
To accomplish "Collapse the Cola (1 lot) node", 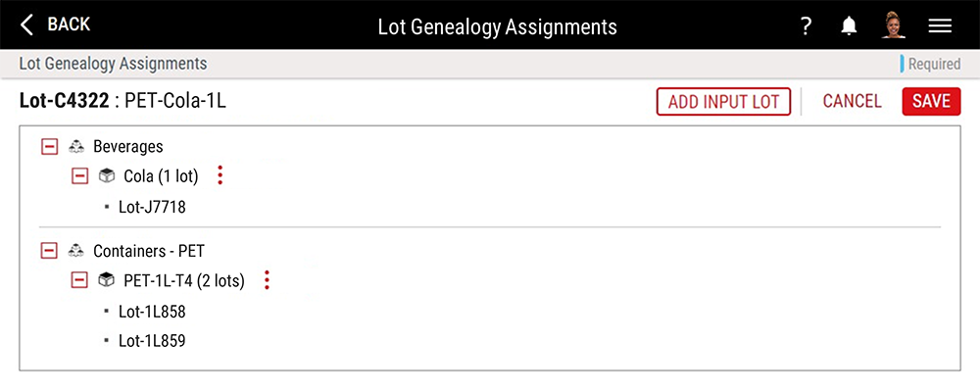I will [79, 176].
